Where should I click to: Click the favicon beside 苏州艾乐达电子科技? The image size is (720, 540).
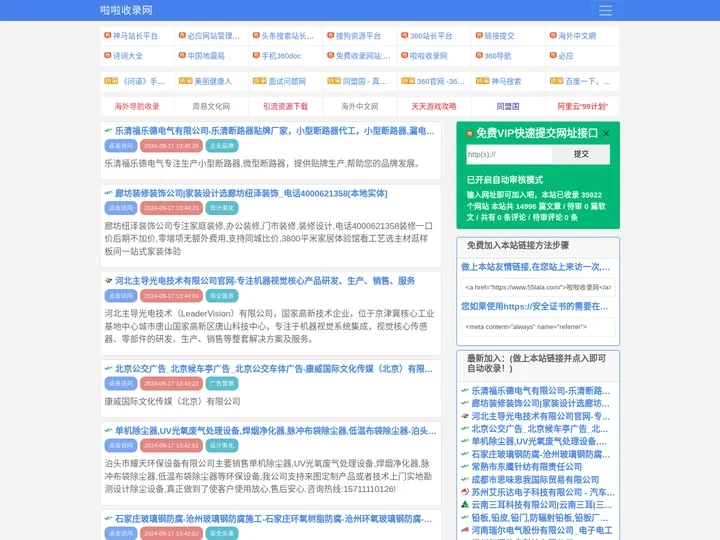[x=465, y=492]
